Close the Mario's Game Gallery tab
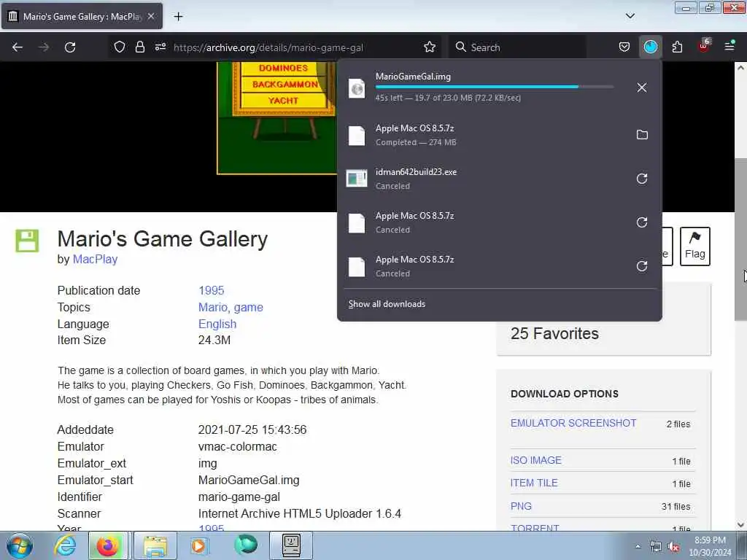747x560 pixels. click(151, 16)
